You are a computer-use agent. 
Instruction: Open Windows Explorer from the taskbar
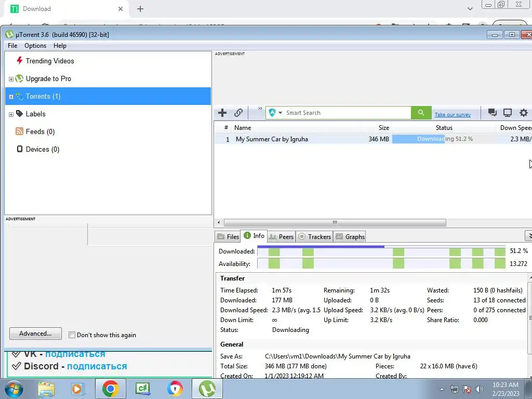[x=46, y=389]
